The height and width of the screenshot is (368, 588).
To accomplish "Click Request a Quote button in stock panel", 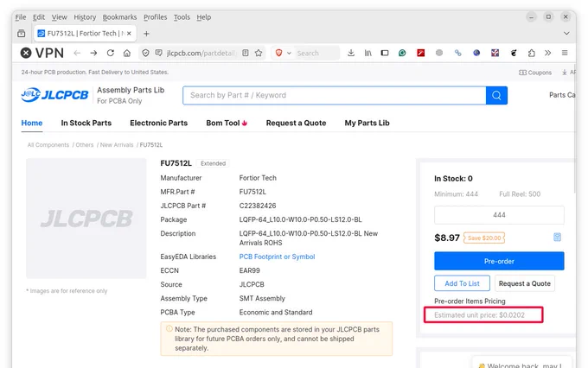I will click(x=525, y=283).
